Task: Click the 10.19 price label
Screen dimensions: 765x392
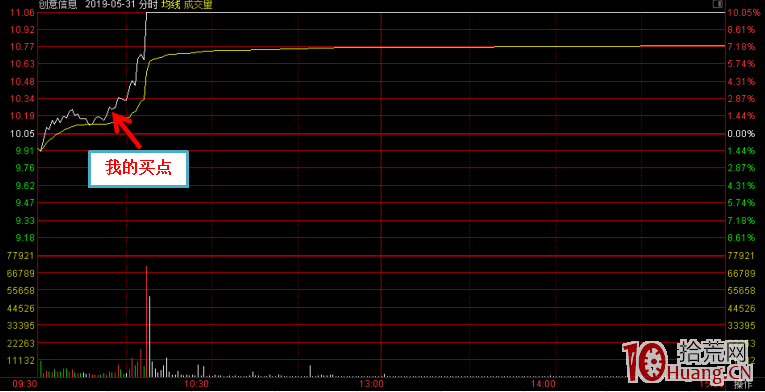Action: point(23,116)
